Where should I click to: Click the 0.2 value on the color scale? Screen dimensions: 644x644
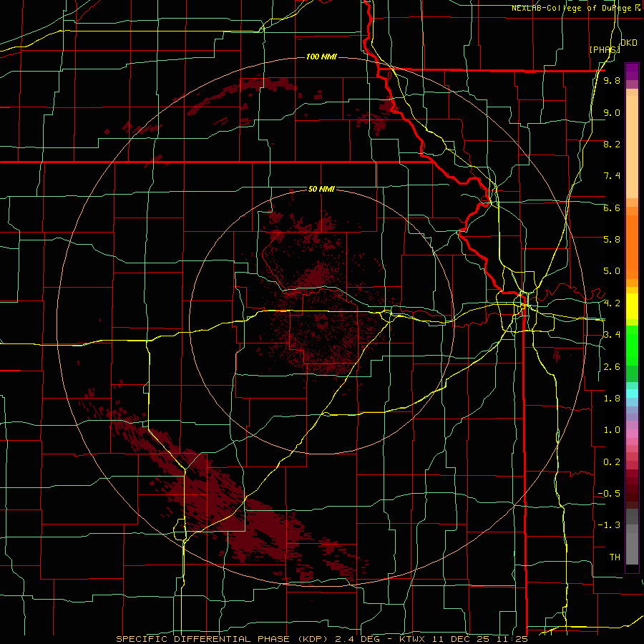tap(612, 462)
